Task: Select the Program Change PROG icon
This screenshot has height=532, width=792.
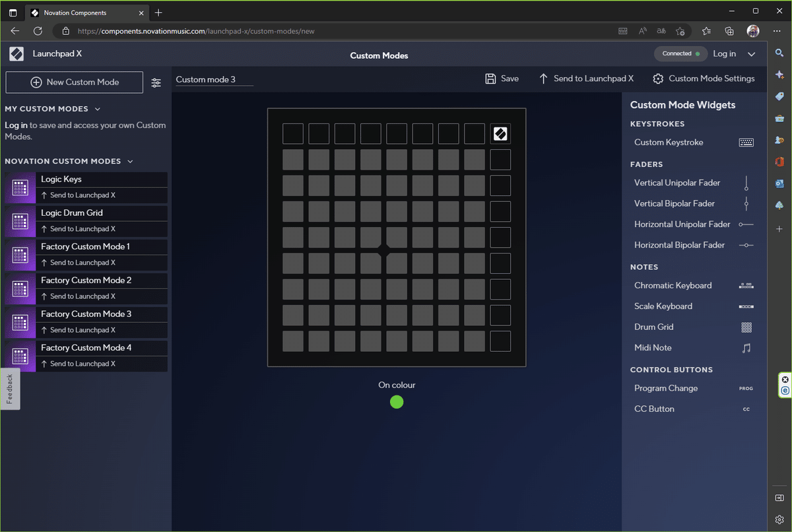Action: (x=746, y=389)
